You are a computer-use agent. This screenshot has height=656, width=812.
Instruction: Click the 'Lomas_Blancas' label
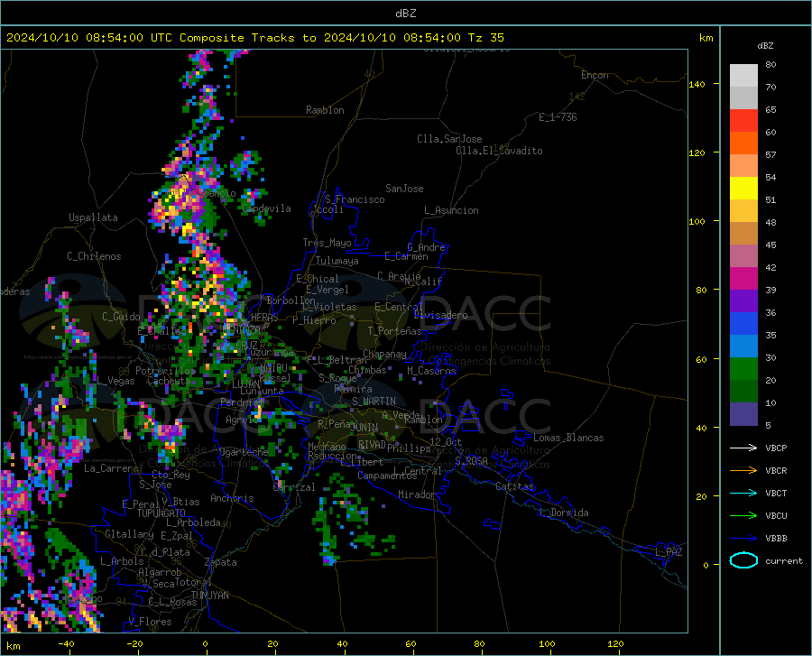pyautogui.click(x=568, y=438)
